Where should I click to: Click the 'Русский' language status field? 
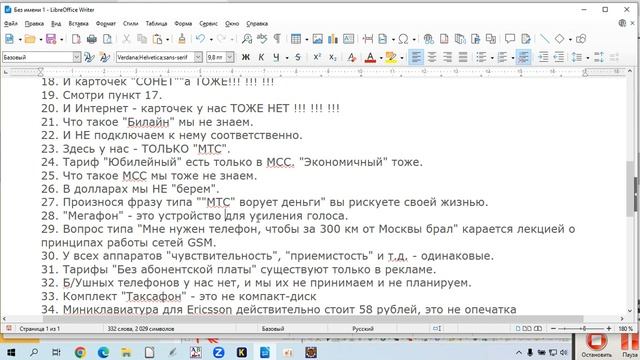click(x=362, y=329)
